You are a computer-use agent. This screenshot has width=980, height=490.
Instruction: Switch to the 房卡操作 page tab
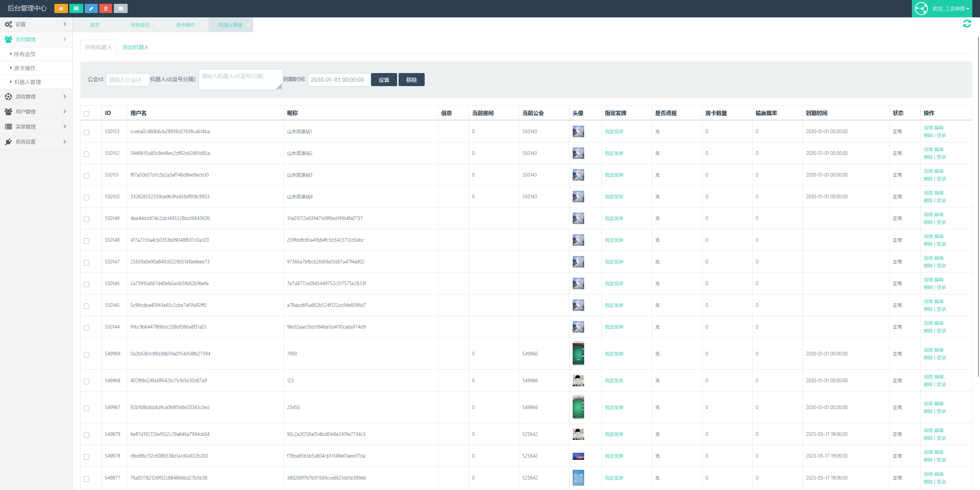(x=185, y=25)
